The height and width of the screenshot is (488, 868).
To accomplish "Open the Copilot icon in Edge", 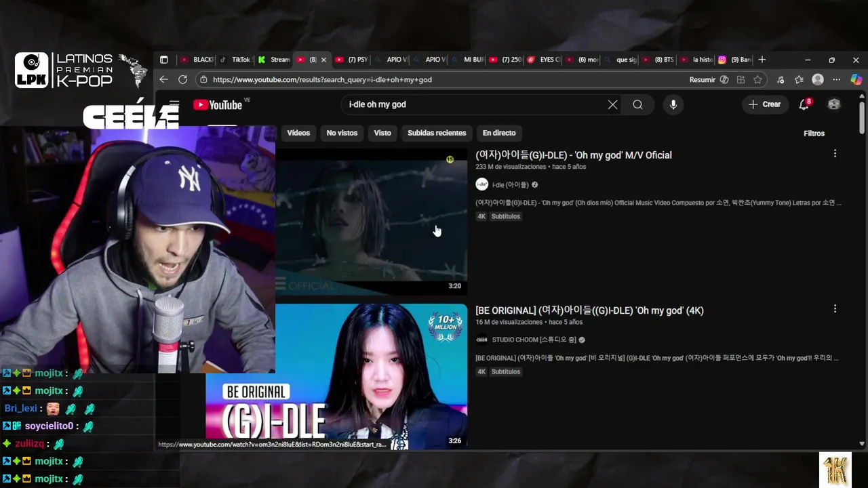I will tap(856, 79).
